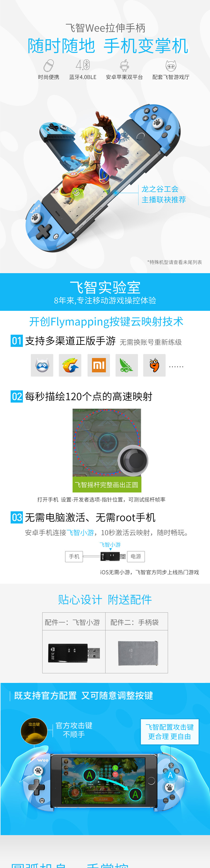
Task: Click the blue 飞智小游 link text
Action: pyautogui.click(x=80, y=533)
